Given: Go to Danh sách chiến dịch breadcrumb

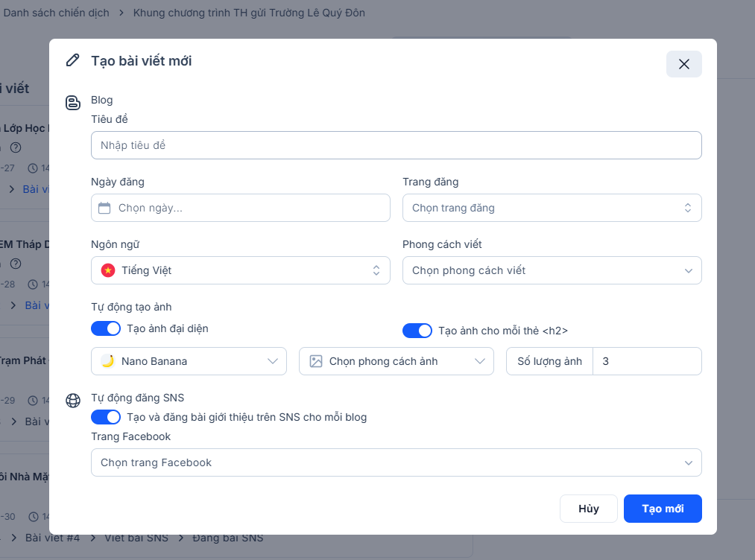Looking at the screenshot, I should point(56,13).
